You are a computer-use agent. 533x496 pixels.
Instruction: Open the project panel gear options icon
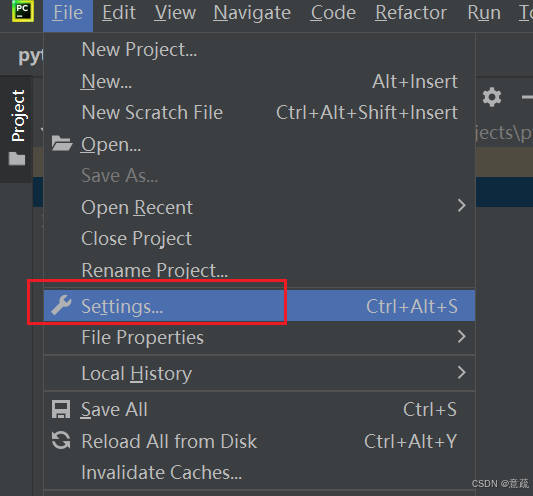pos(492,97)
